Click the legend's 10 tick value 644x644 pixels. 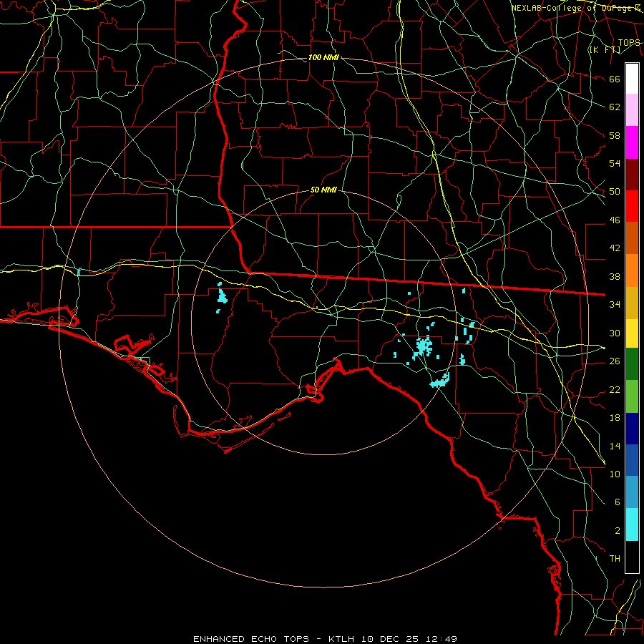[x=615, y=474]
